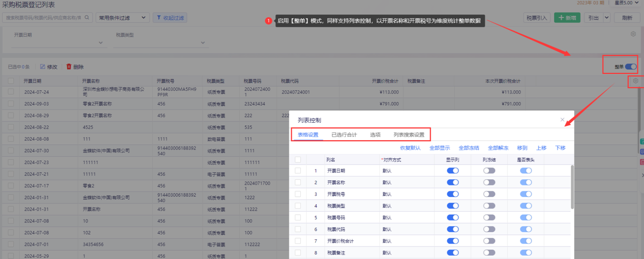Image resolution: width=644 pixels, height=259 pixels.
Task: Click 数电普票 cell in 2024-08-08 row
Action: click(216, 139)
